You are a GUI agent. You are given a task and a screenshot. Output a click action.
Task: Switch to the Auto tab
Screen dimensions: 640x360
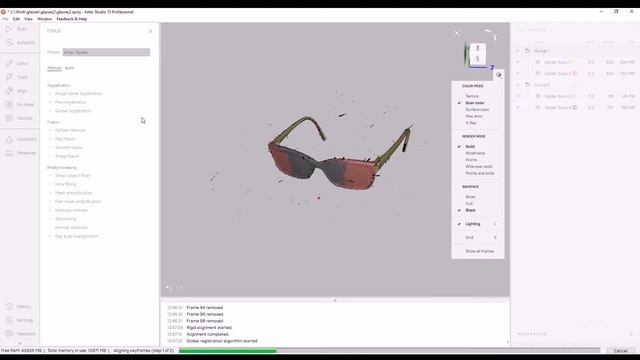(x=69, y=68)
